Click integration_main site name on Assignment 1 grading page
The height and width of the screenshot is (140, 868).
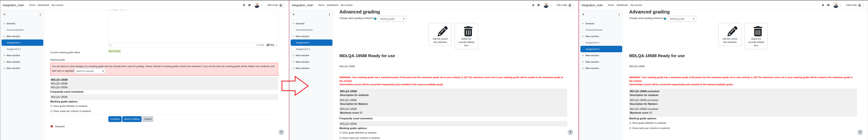tap(302, 5)
